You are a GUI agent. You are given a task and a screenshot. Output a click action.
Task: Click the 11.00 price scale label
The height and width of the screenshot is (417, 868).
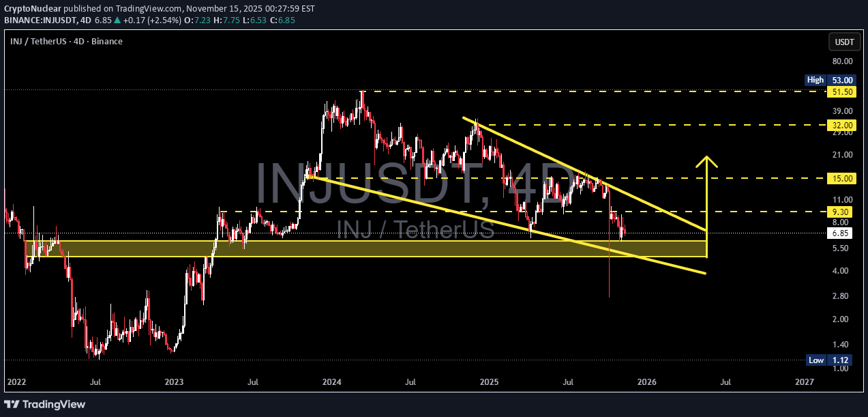coord(842,200)
